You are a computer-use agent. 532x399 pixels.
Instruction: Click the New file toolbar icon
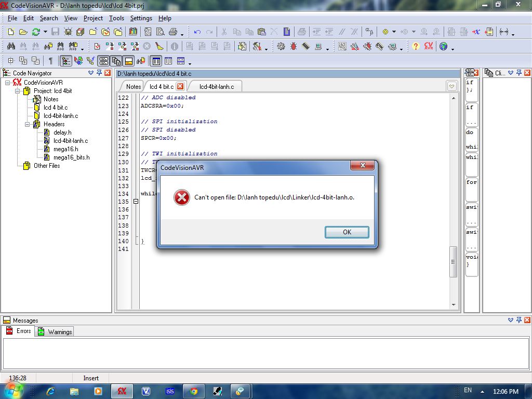pos(11,32)
